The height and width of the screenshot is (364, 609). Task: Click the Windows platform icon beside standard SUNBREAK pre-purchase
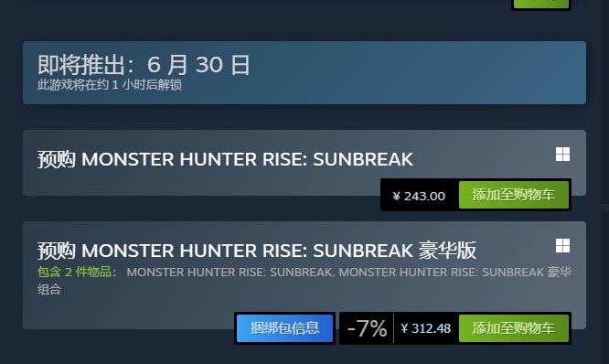pyautogui.click(x=562, y=155)
